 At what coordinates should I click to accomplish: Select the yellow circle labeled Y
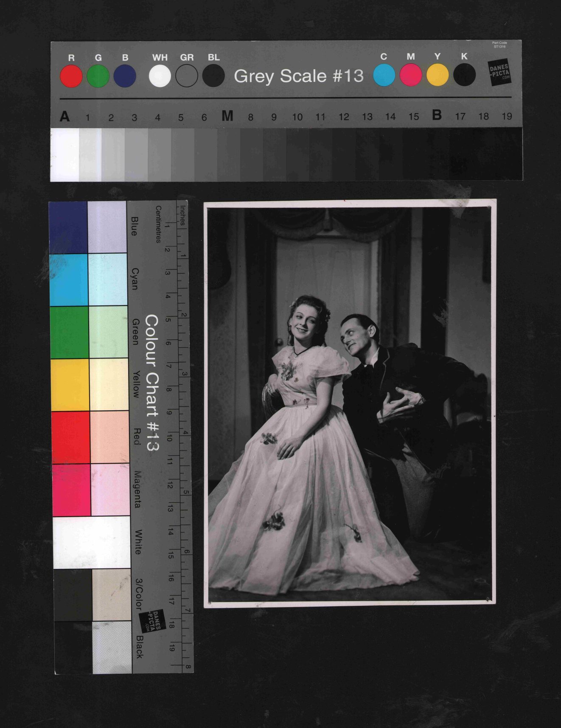click(x=438, y=75)
